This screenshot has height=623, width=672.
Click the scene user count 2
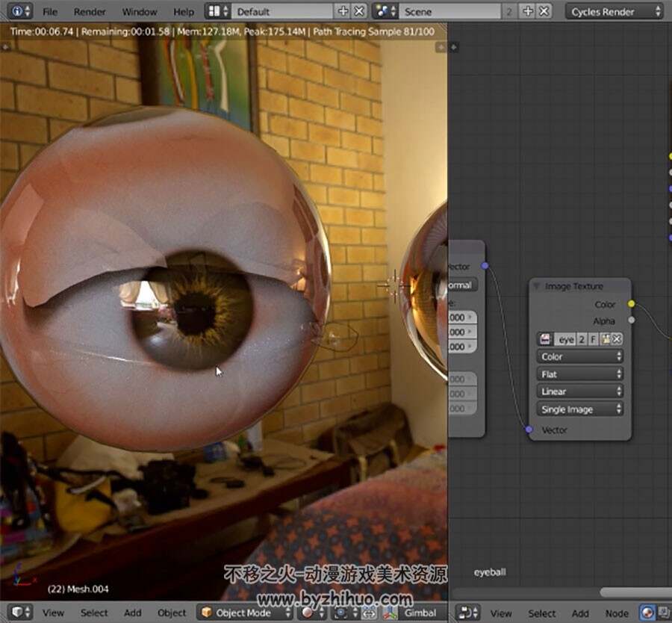(x=509, y=11)
